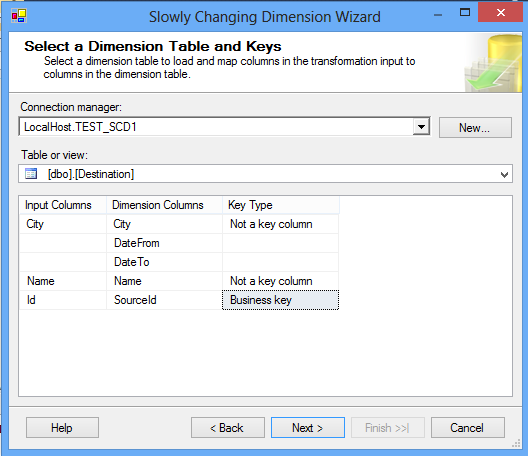Click the DateTo dimension column cell
Viewport: 528px width, 456px height.
pyautogui.click(x=165, y=262)
